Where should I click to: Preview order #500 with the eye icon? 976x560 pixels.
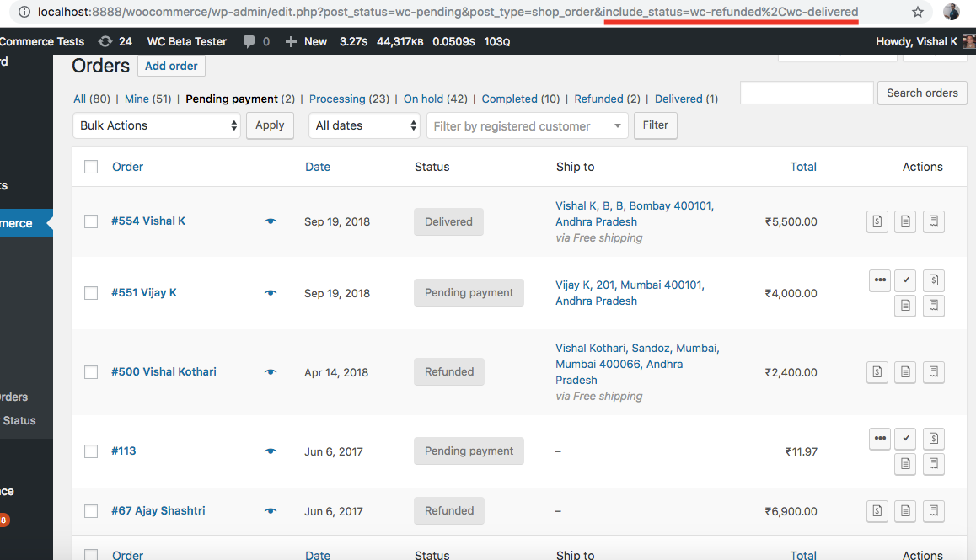pyautogui.click(x=271, y=372)
